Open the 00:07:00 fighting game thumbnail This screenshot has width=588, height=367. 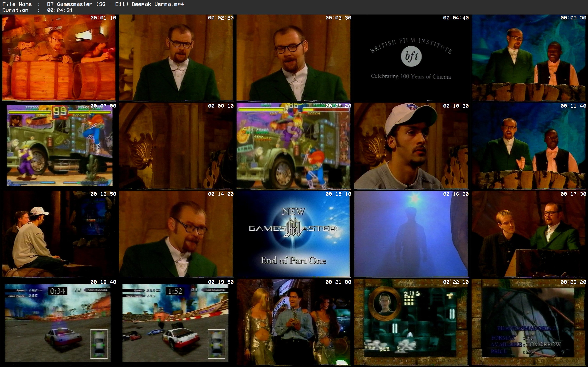[59, 146]
